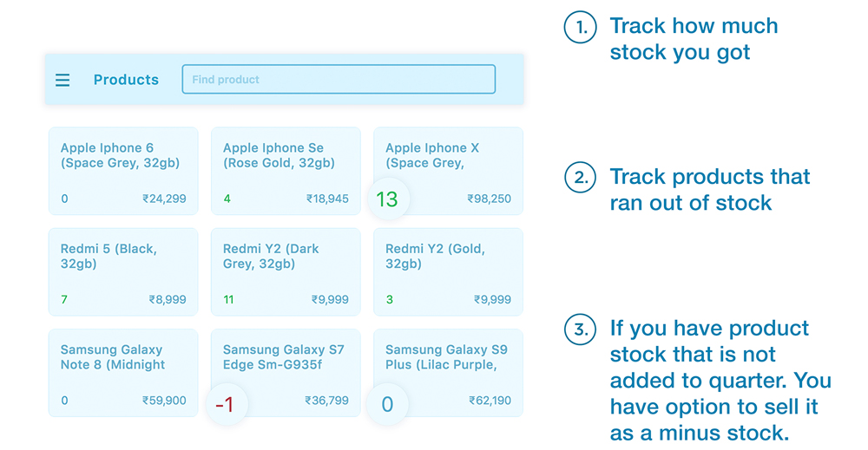868x450 pixels.
Task: Select Samsung Galaxy S7 Edge card
Action: tap(286, 364)
